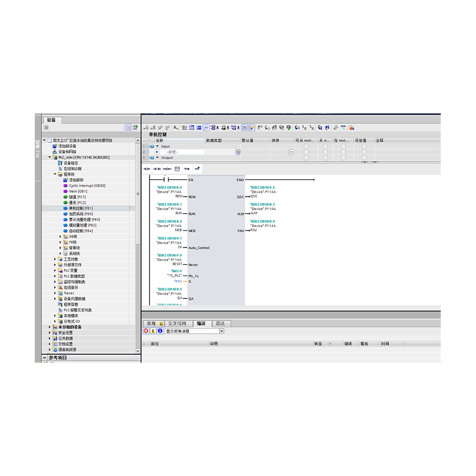Insert an output coil from the favorites bar
Image resolution: width=476 pixels, height=476 pixels.
167,169
